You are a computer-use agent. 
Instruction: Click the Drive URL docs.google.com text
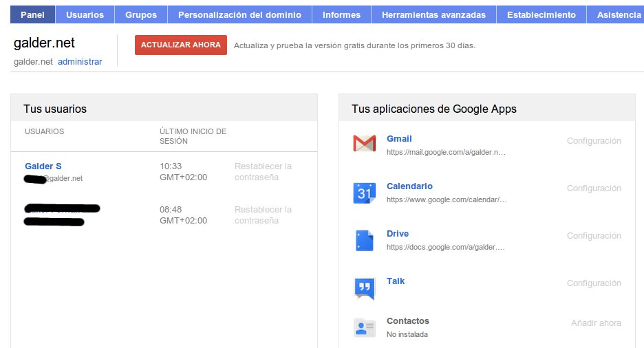tap(446, 247)
